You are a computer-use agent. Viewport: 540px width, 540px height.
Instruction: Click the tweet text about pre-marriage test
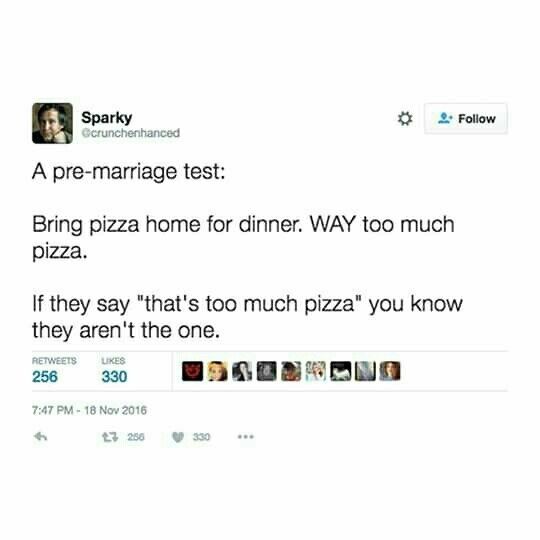point(247,251)
